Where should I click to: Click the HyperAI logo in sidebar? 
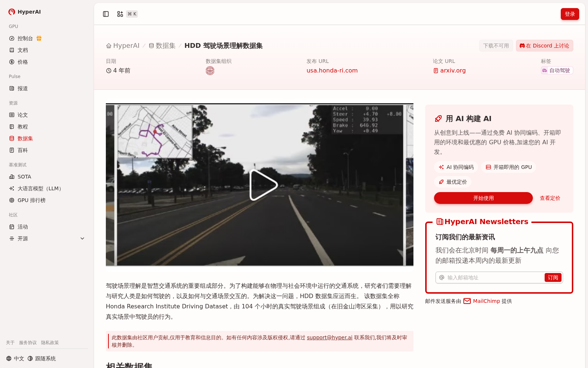(x=25, y=12)
